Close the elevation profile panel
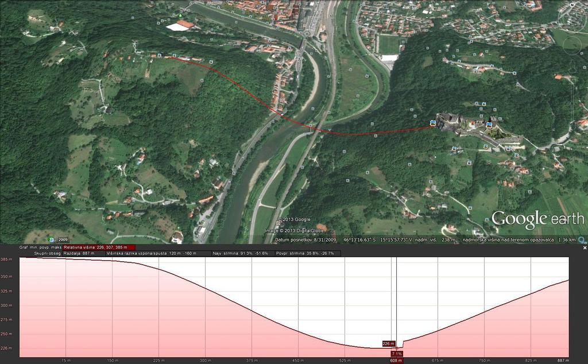The width and height of the screenshot is (588, 364). pos(585,248)
